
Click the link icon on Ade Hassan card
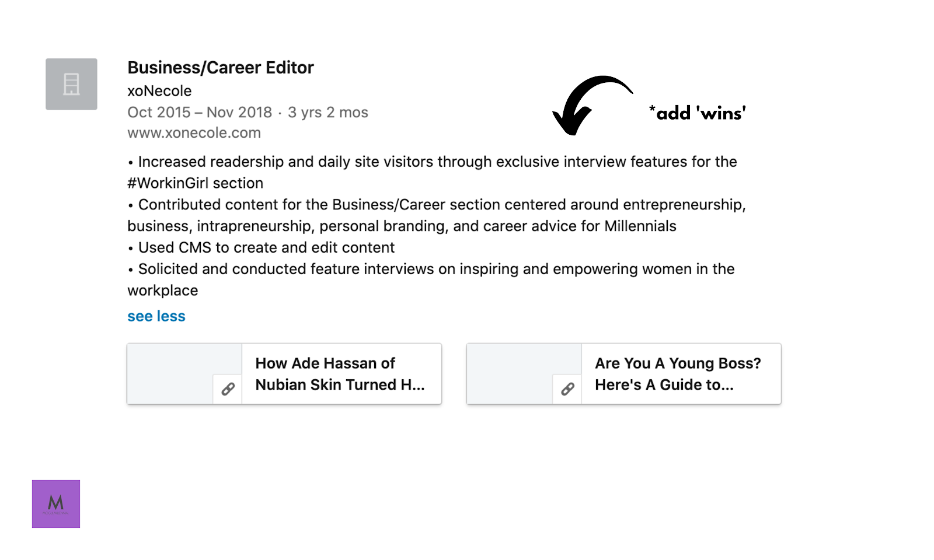pos(228,388)
